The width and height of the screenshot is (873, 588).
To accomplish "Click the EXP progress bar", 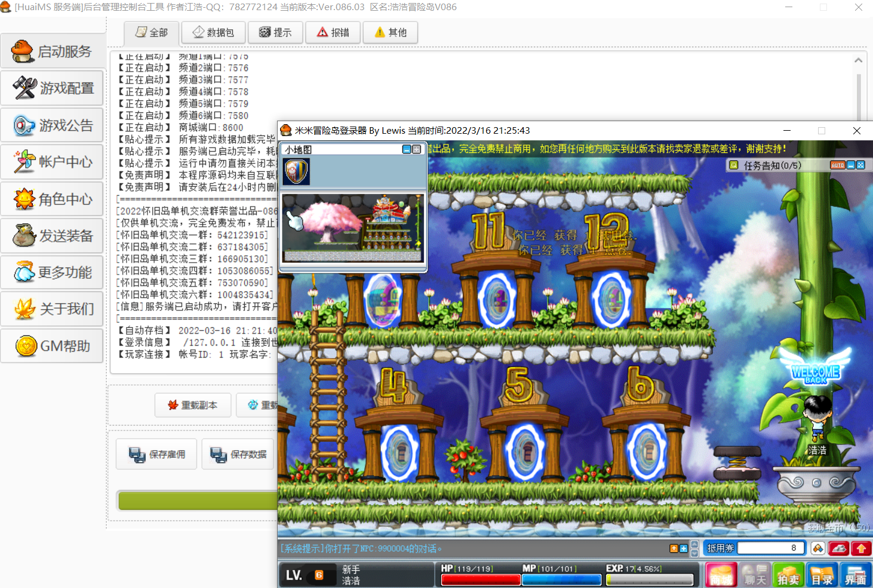I will coord(649,580).
